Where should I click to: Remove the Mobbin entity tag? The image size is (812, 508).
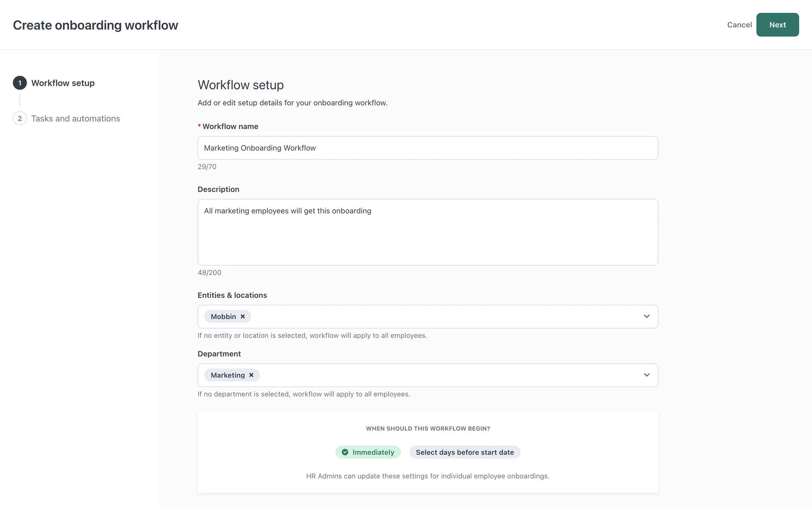click(x=243, y=317)
